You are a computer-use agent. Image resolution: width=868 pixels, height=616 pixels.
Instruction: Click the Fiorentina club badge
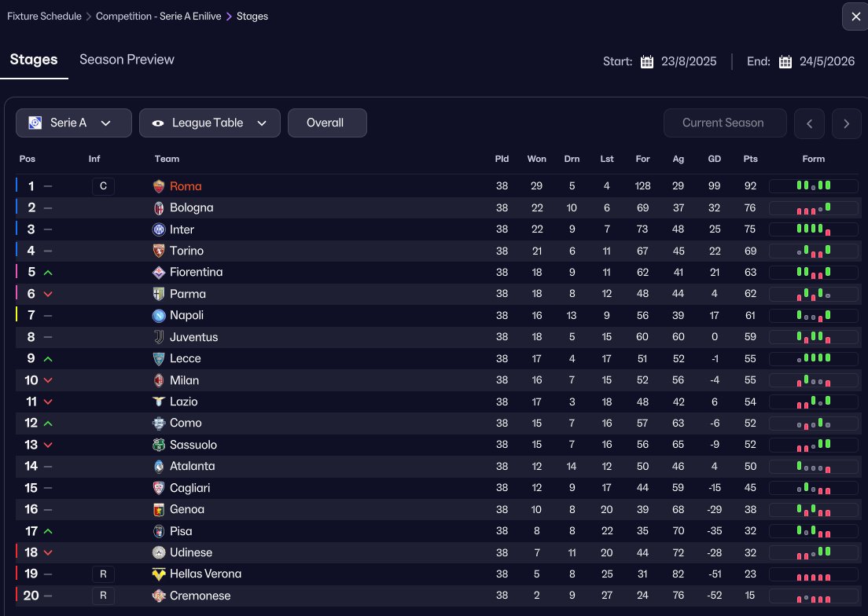(x=160, y=273)
